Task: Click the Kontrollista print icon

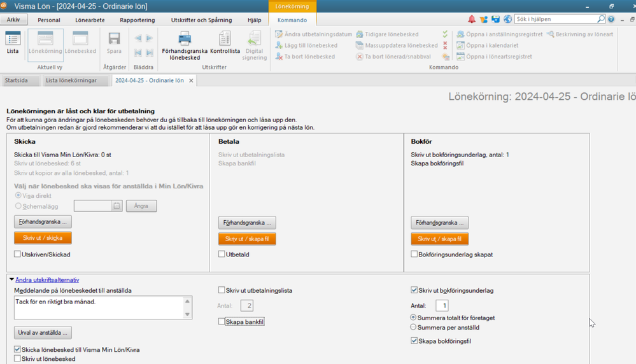Action: (225, 44)
